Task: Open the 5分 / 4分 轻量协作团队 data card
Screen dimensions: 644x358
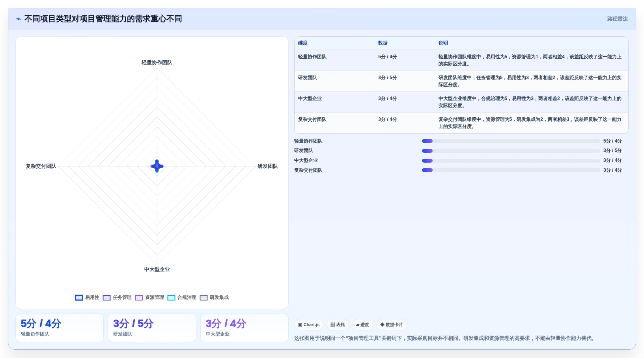Action: (x=60, y=328)
